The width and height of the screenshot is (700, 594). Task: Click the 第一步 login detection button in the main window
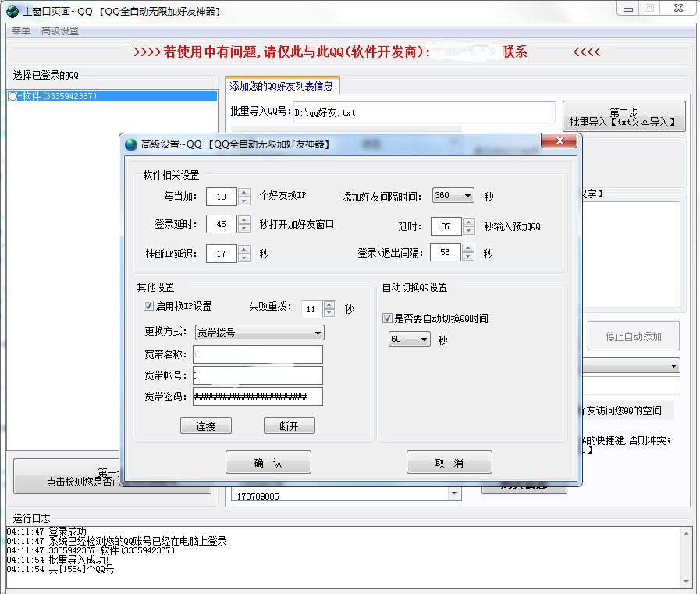point(67,476)
